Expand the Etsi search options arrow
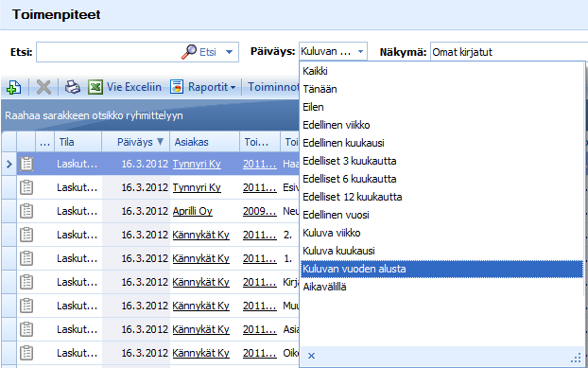Screen dimensions: 588x368 (x=229, y=52)
